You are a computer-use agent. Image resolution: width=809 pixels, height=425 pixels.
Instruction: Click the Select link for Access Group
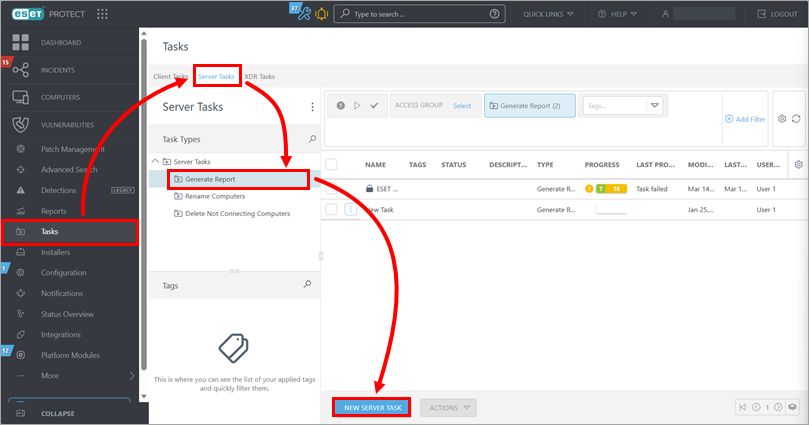pos(461,105)
